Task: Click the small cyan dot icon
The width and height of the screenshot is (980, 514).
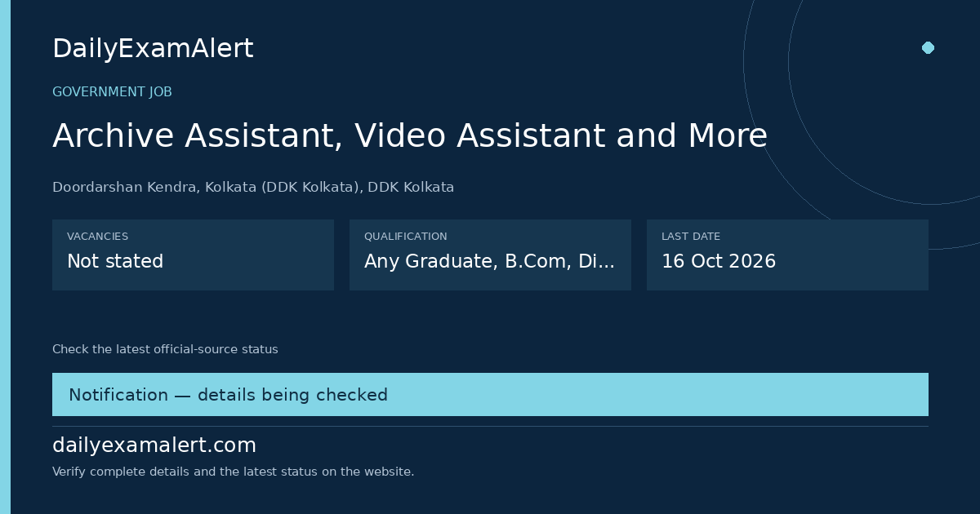Action: click(928, 47)
